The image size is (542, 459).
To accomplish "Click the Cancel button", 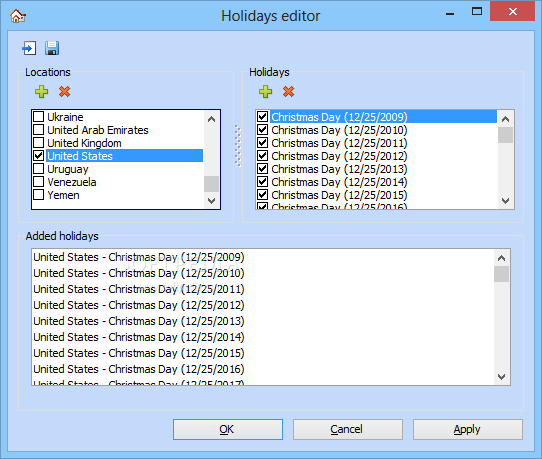I will pos(348,430).
